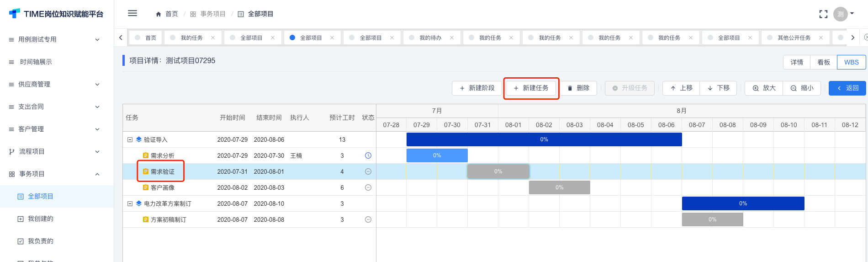
Task: Click the 下移 button
Action: 718,88
